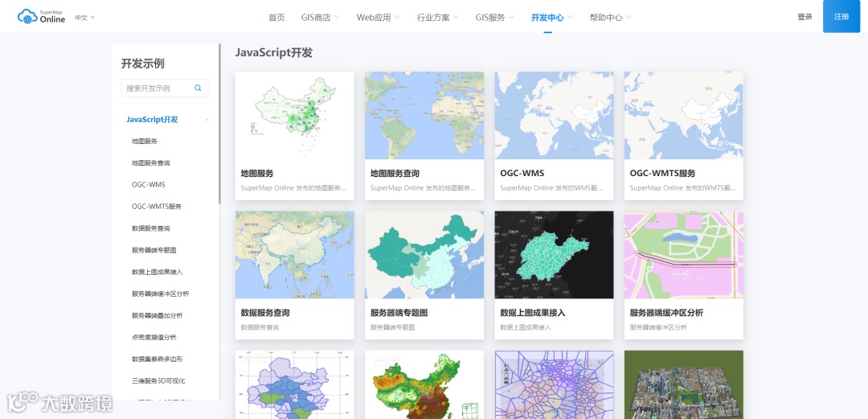
Task: Open the 地图服务查询 card thumbnail
Action: (424, 115)
